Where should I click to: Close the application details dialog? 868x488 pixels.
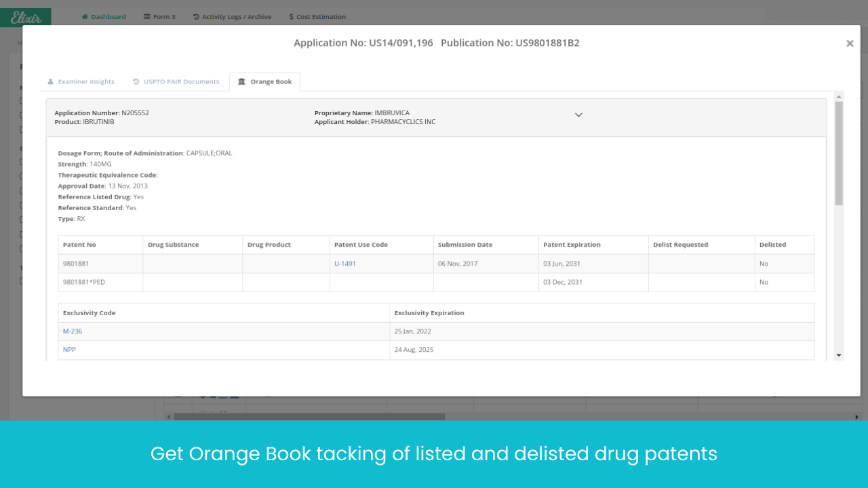849,43
